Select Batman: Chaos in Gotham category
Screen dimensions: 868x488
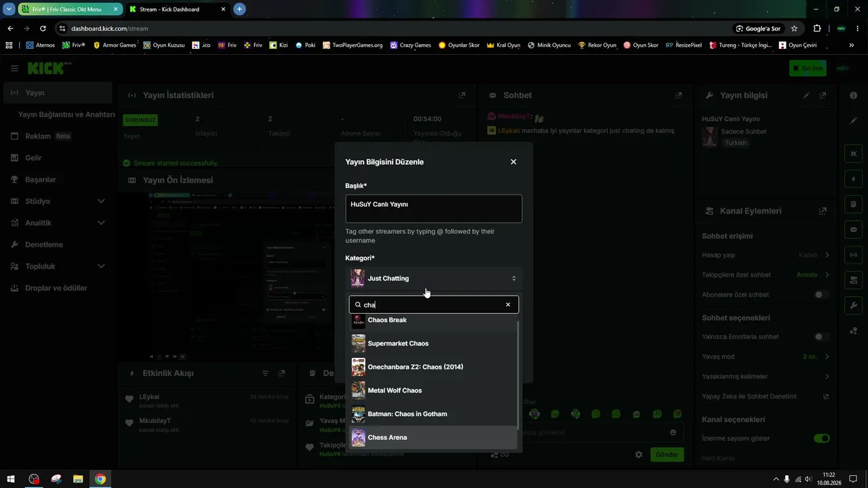[433, 414]
